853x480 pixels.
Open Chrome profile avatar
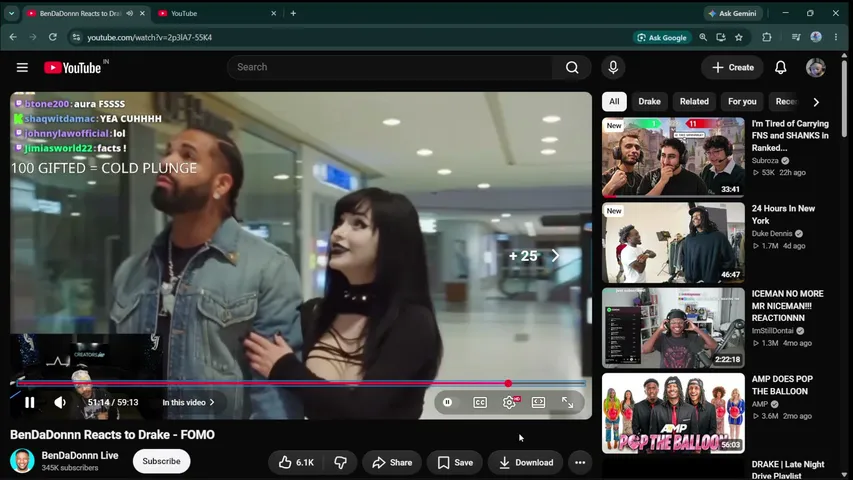[816, 38]
